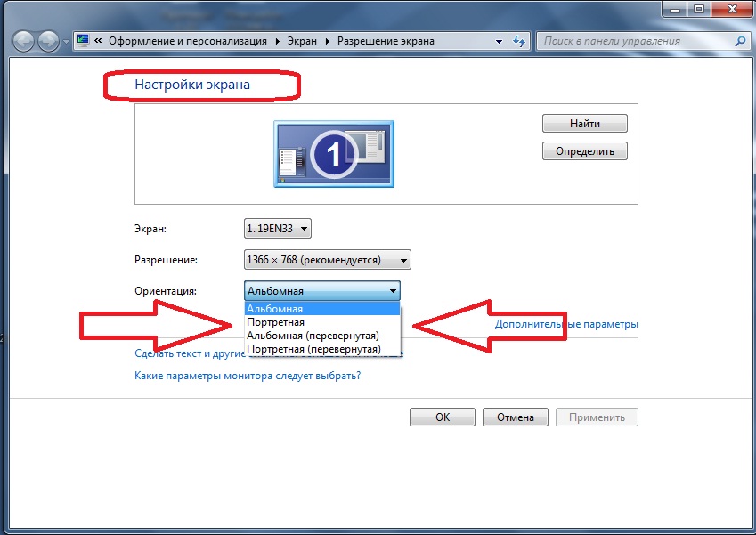The width and height of the screenshot is (756, 535).
Task: Click inside the control panel search field
Action: pos(632,41)
